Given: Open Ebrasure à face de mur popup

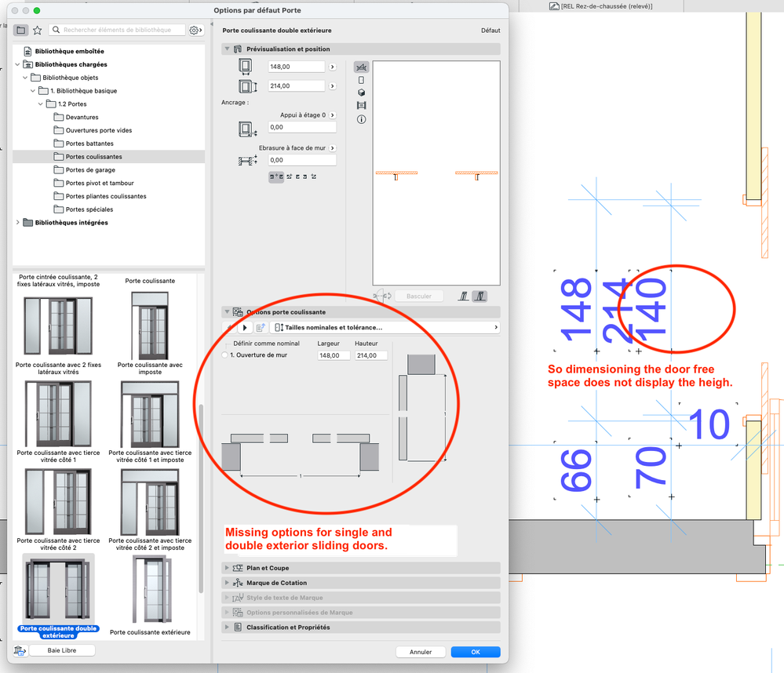Looking at the screenshot, I should [x=333, y=148].
